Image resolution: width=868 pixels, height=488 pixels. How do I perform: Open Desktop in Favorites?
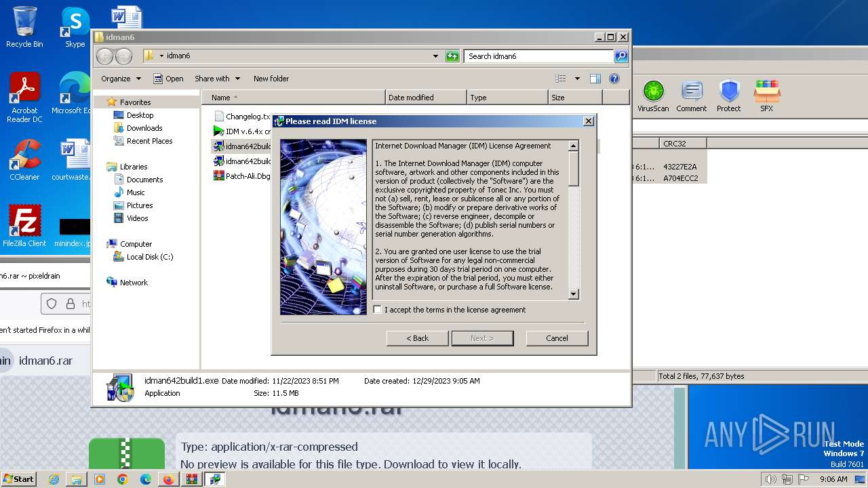click(x=140, y=115)
